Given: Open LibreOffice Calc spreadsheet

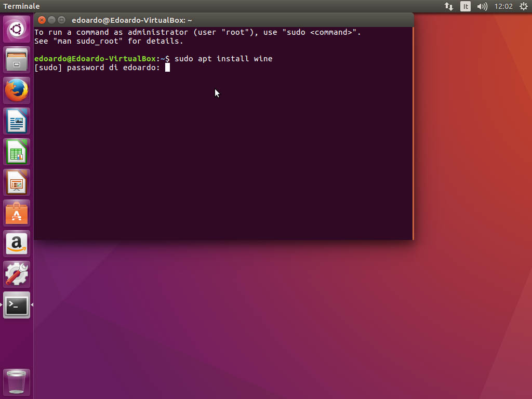Looking at the screenshot, I should pyautogui.click(x=17, y=152).
